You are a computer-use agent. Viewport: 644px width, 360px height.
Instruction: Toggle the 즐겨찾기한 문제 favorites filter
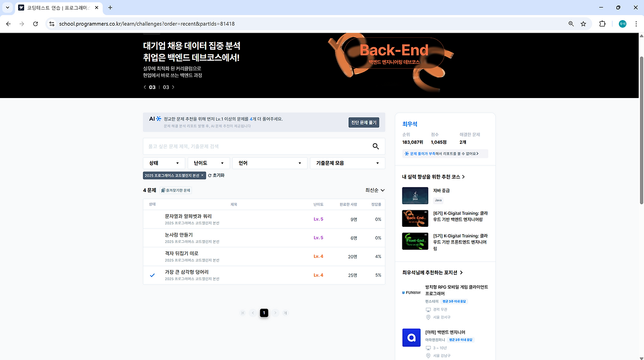point(175,190)
